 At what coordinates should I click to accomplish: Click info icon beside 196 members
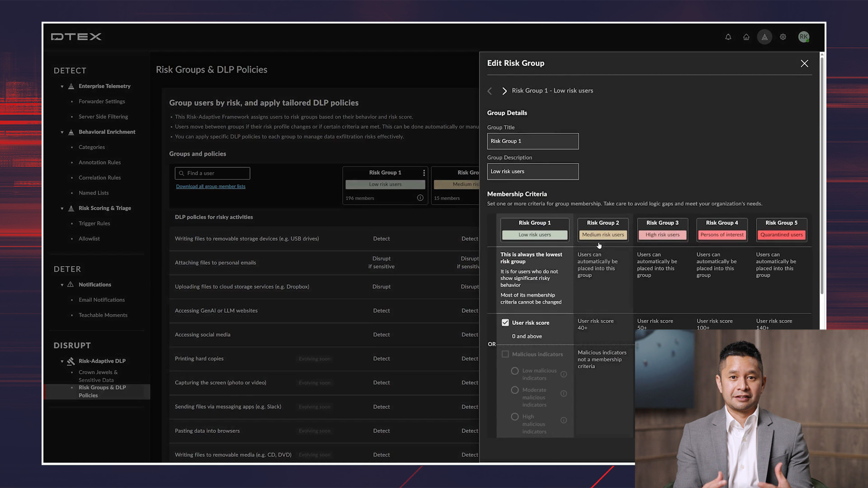click(420, 198)
